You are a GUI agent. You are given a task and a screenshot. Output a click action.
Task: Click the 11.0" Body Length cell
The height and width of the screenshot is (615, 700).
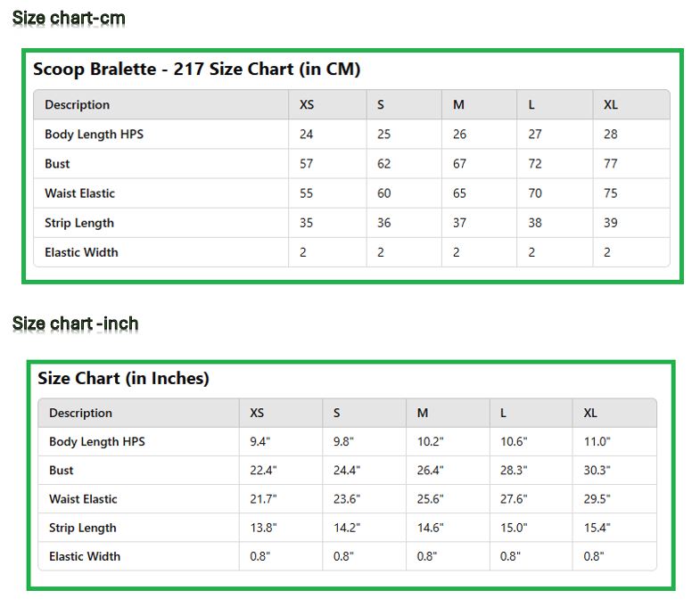coord(597,442)
